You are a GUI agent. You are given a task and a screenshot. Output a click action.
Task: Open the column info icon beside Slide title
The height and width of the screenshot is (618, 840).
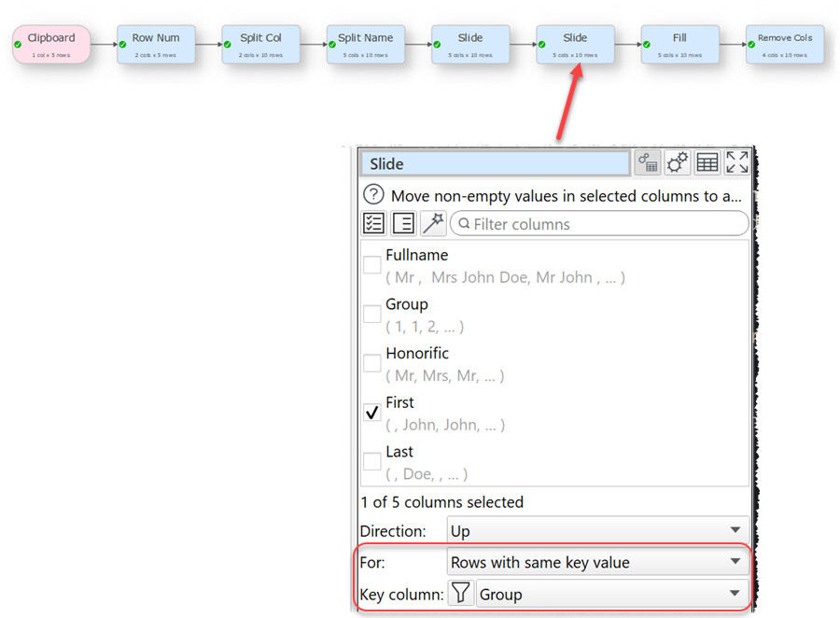click(648, 162)
